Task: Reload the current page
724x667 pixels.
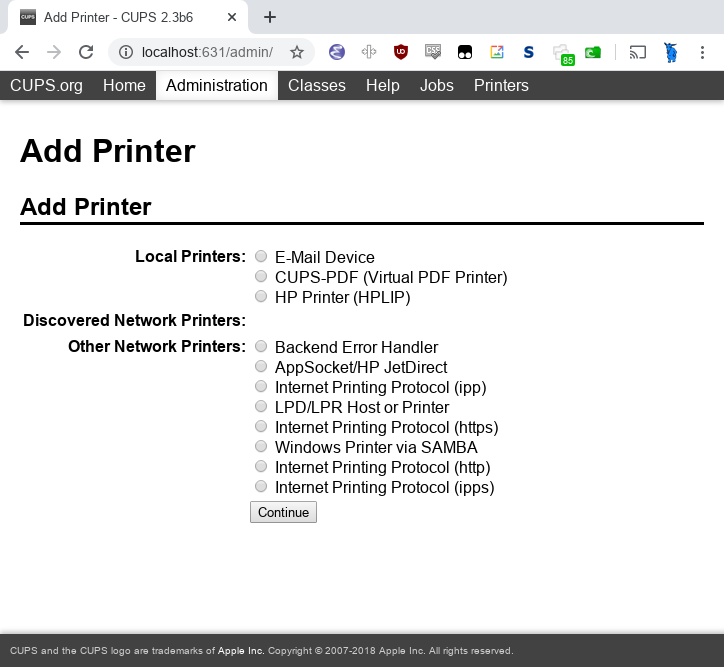Action: pos(86,52)
